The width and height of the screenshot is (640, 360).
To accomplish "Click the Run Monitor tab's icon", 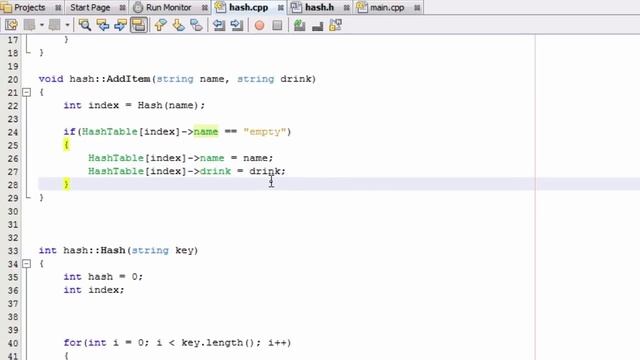I will [138, 7].
